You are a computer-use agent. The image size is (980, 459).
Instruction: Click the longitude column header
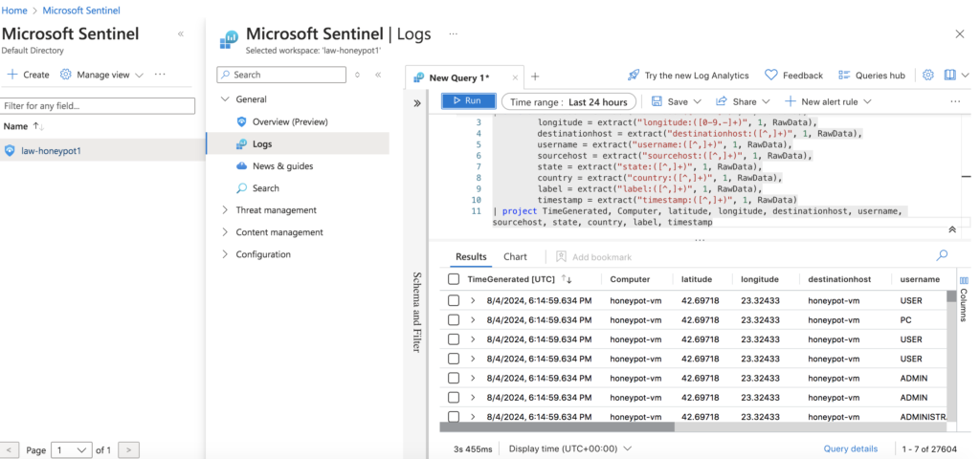pos(760,279)
